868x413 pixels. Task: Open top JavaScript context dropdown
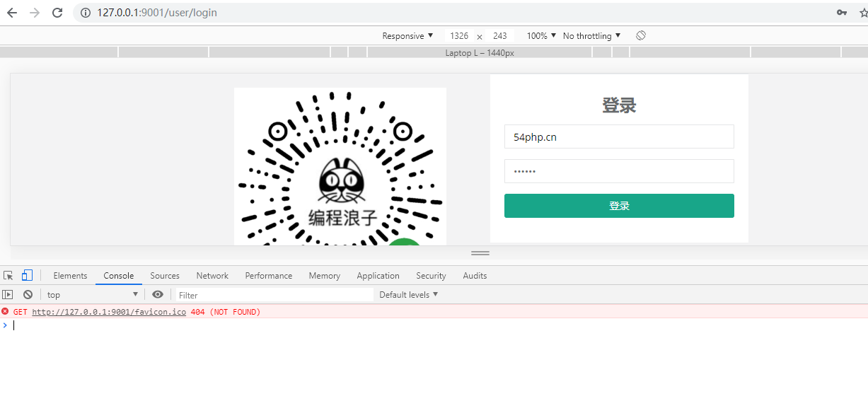92,295
